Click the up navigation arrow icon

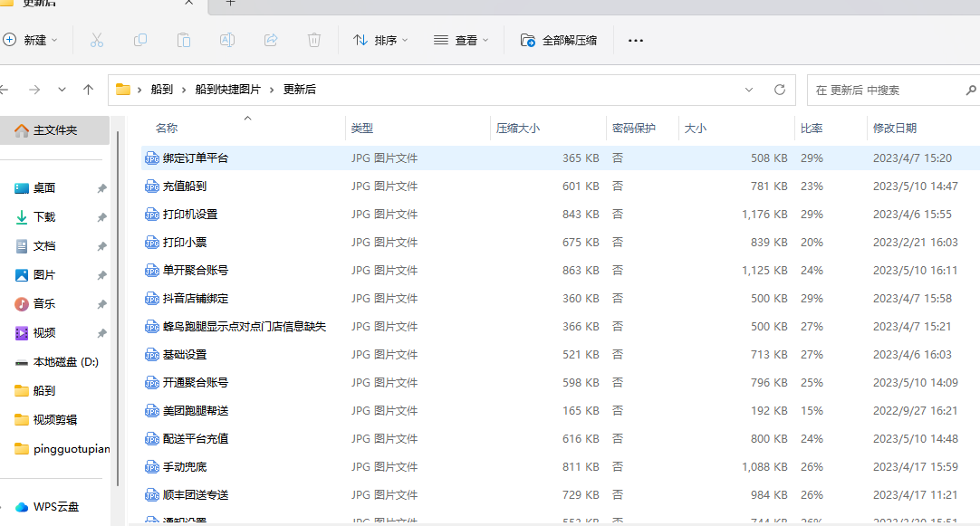pos(87,90)
